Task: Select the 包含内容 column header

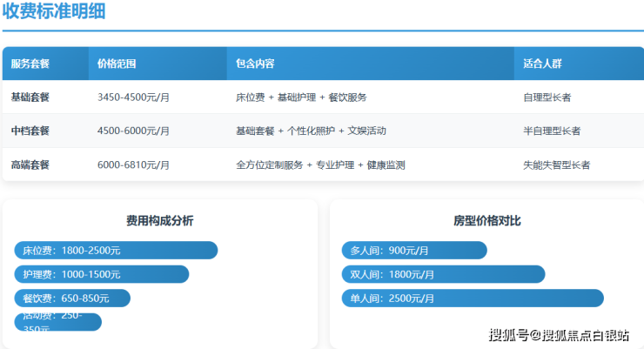Action: 255,64
